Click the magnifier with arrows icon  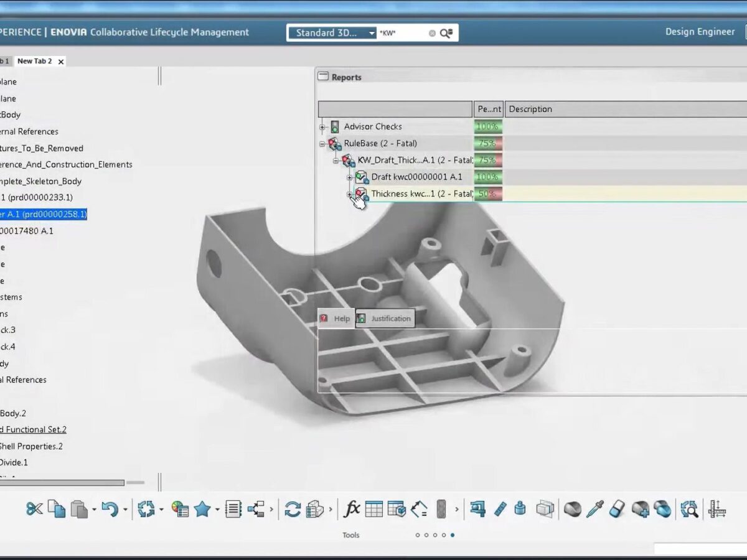689,509
